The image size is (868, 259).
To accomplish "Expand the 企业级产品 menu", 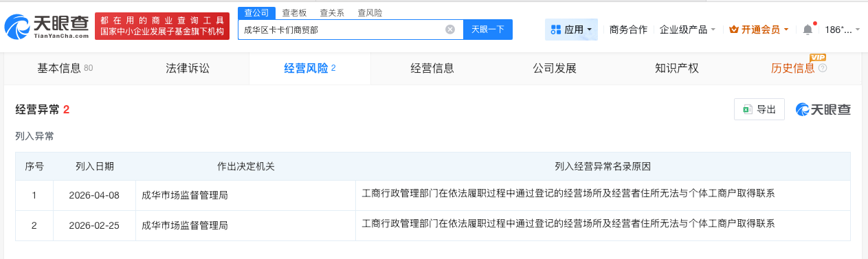I will [687, 30].
